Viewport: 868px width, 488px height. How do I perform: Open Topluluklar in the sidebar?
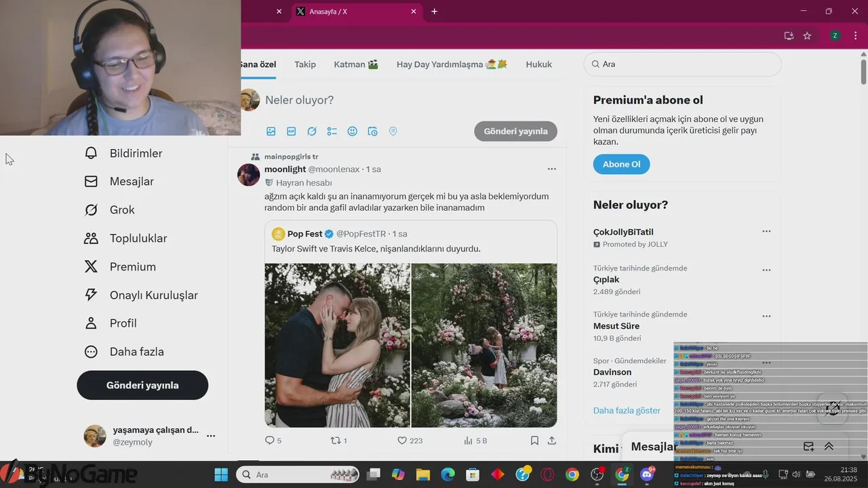point(125,239)
